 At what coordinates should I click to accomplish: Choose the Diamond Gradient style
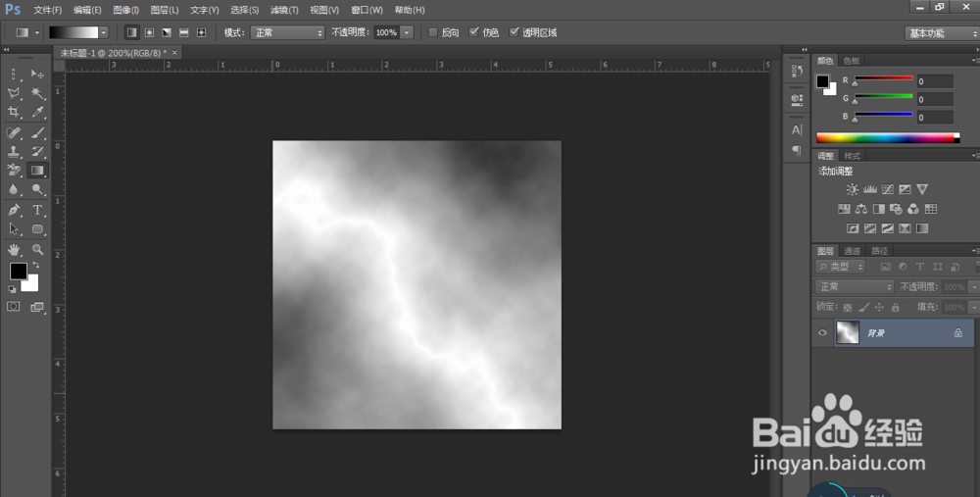pyautogui.click(x=201, y=32)
